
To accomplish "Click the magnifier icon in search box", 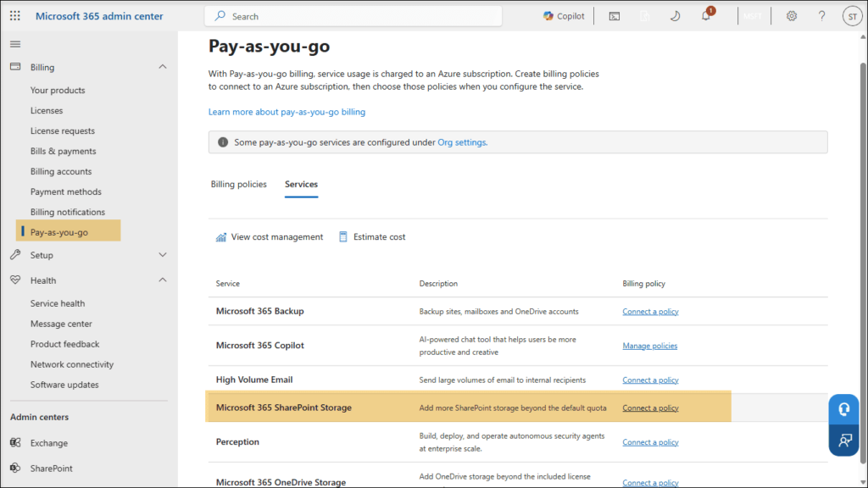I will point(220,16).
